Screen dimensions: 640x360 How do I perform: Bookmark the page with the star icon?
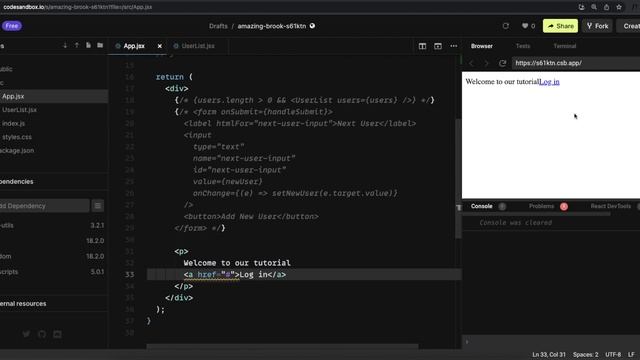(x=619, y=7)
